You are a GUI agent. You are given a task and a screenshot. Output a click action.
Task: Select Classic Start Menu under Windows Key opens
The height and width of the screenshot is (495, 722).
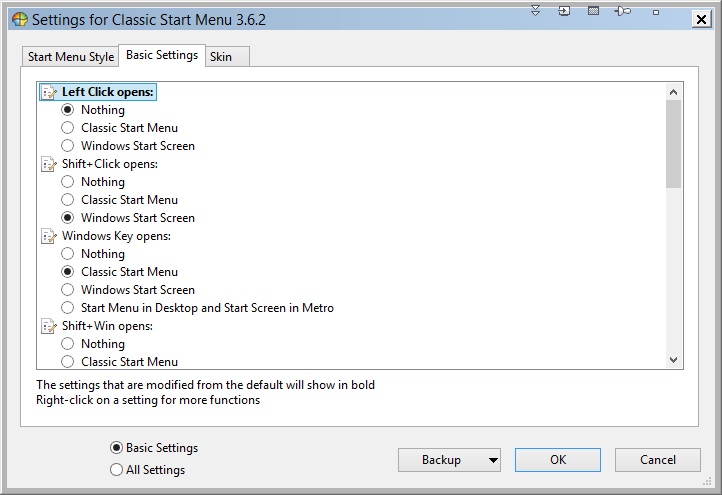[x=68, y=272]
